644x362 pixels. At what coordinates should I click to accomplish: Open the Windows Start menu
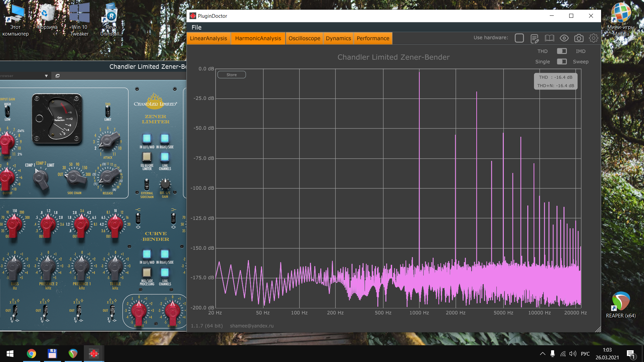[10, 354]
